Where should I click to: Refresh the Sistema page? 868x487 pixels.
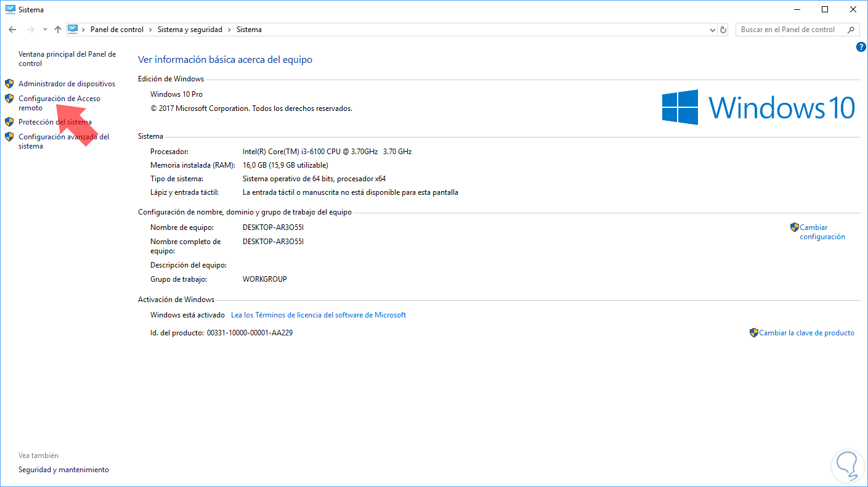(723, 30)
